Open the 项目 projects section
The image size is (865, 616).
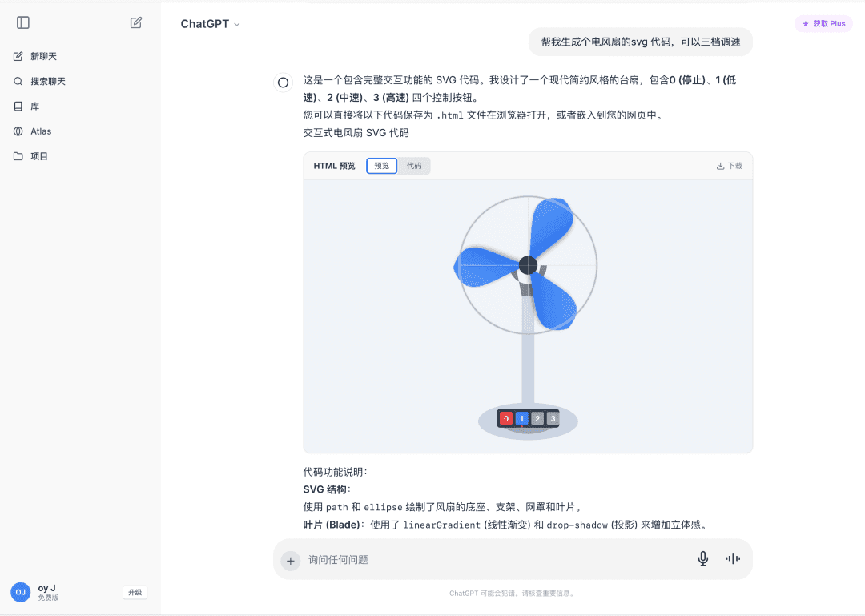click(39, 156)
